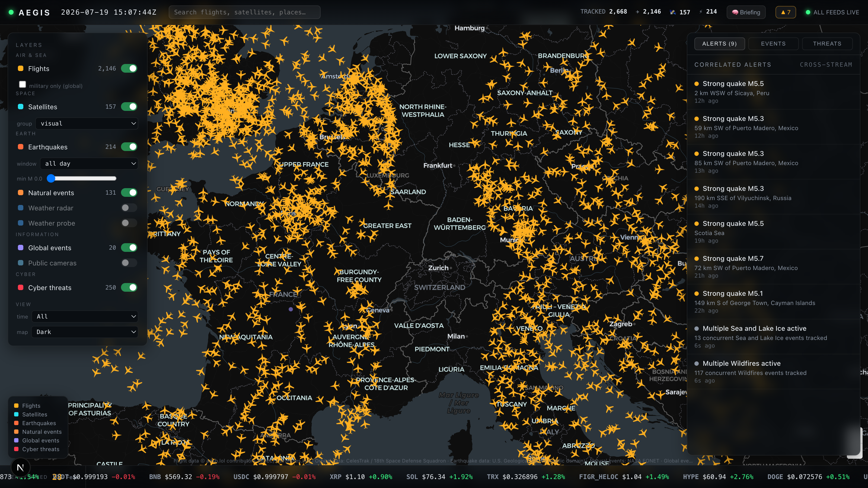Click the Public cameras layer icon

tap(21, 263)
